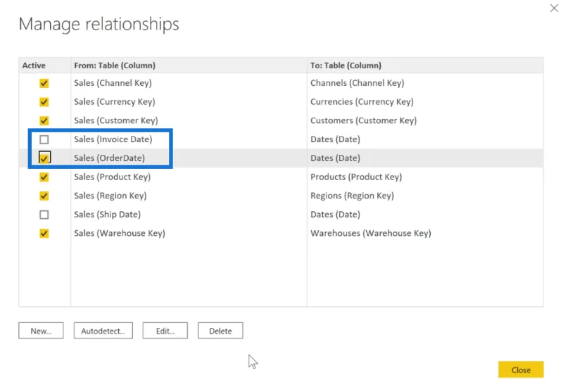
Task: Toggle the Sales (Product Key) active checkbox
Action: point(44,177)
